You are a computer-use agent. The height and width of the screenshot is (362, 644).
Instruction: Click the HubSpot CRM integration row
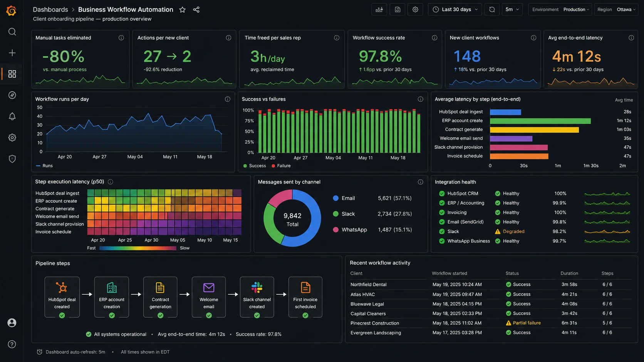534,194
